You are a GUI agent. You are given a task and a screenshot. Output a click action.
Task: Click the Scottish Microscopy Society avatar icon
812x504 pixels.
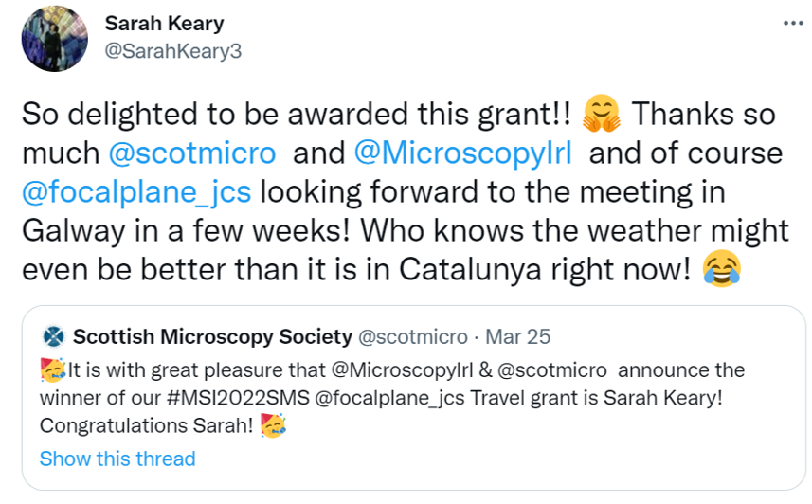point(53,336)
